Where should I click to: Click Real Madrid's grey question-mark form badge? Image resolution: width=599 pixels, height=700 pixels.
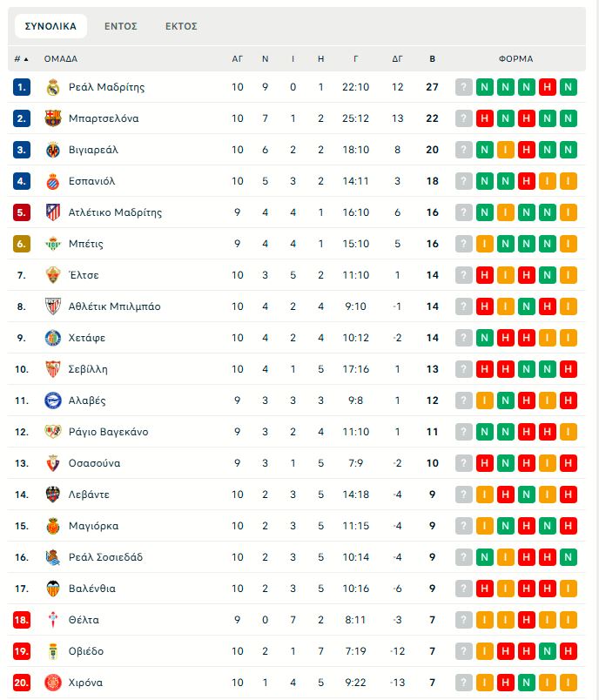464,87
